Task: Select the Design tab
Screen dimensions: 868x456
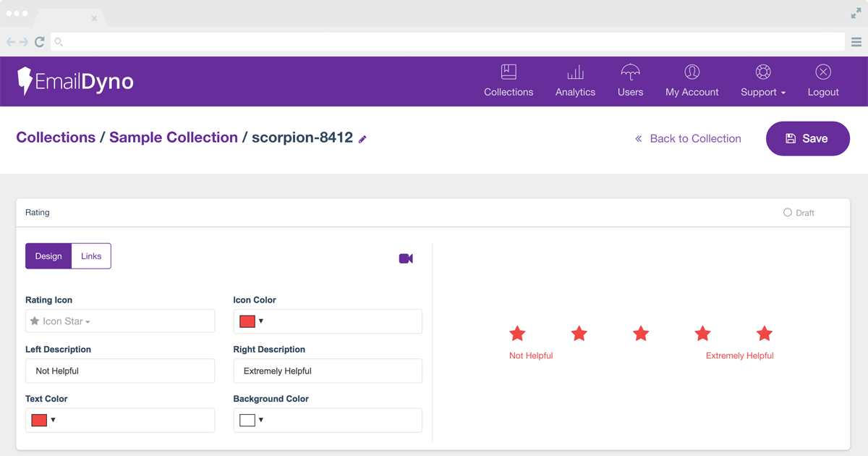Action: (x=48, y=256)
